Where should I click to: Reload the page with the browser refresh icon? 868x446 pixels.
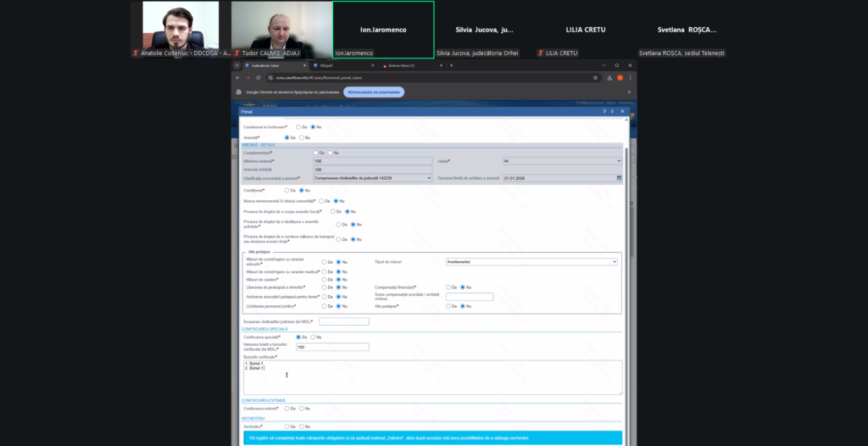(x=259, y=78)
